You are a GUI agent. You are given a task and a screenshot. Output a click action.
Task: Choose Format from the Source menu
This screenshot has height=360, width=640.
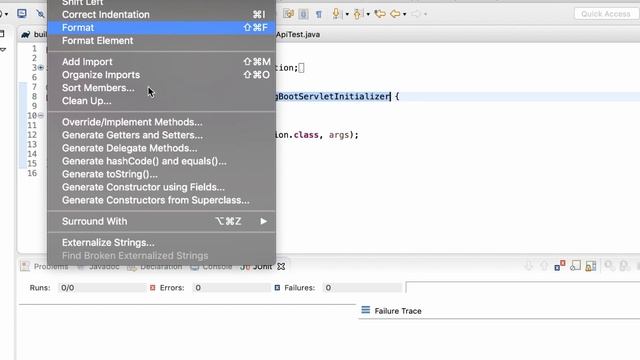pos(161,28)
